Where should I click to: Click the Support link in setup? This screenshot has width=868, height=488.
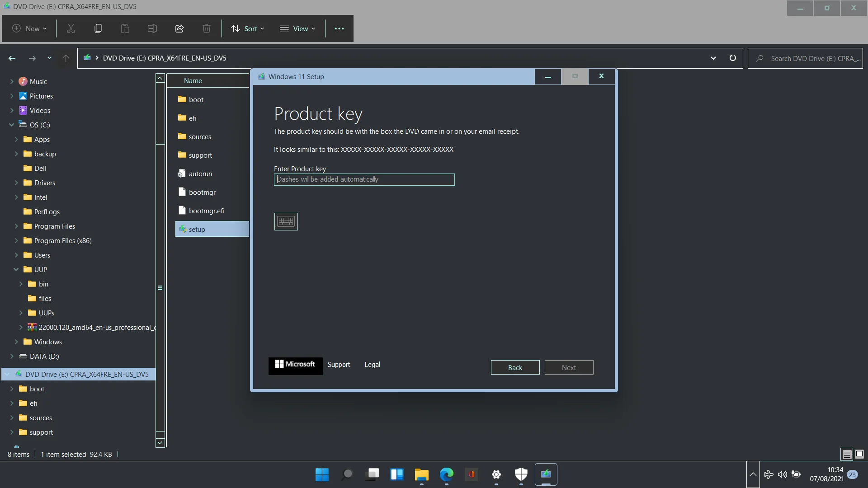point(339,364)
